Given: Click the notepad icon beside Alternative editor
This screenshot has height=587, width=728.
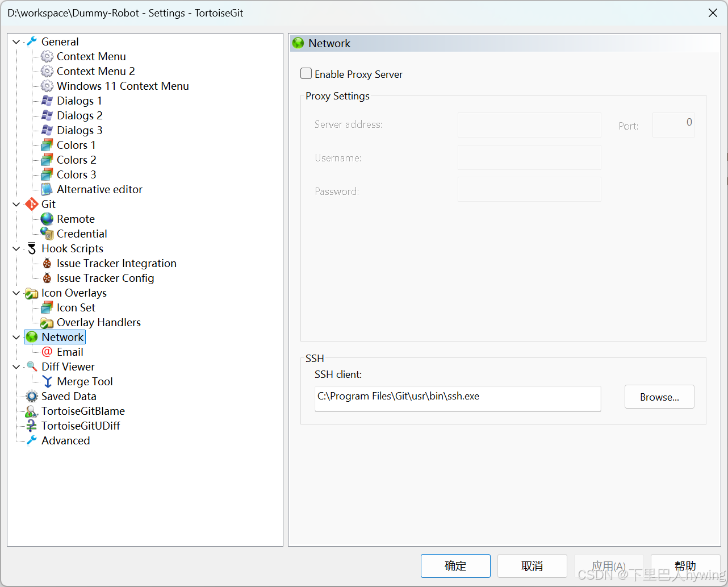Looking at the screenshot, I should [x=47, y=189].
